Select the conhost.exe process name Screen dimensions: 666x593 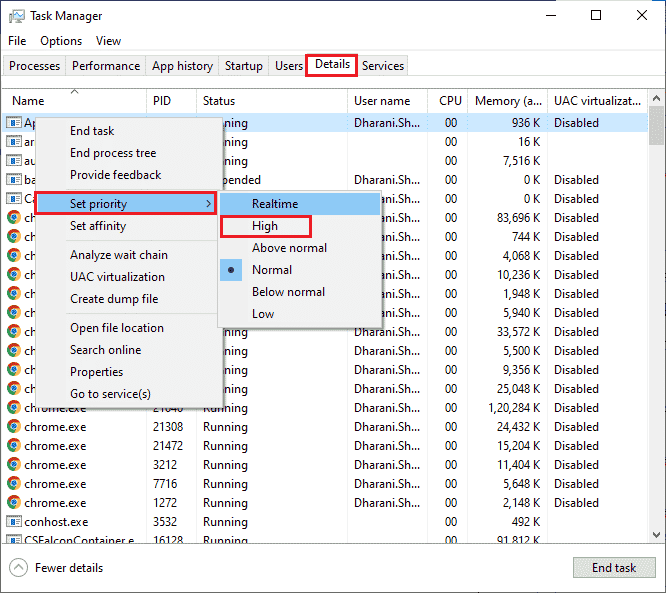point(56,522)
